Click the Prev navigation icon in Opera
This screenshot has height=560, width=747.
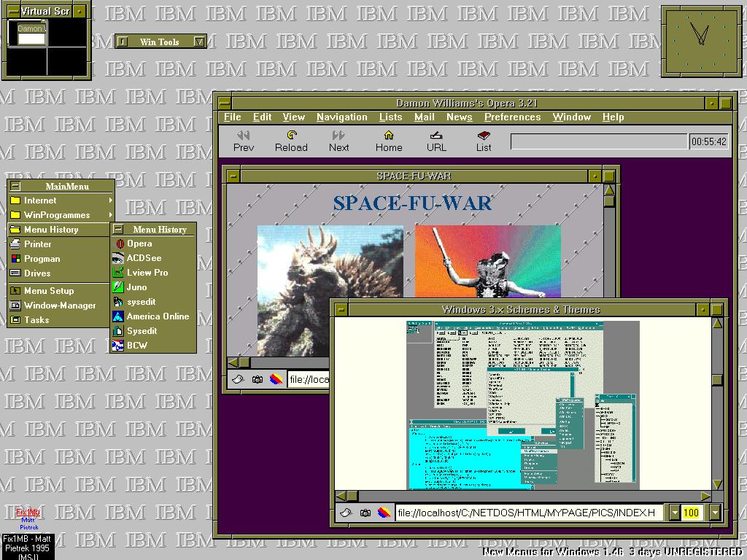244,136
